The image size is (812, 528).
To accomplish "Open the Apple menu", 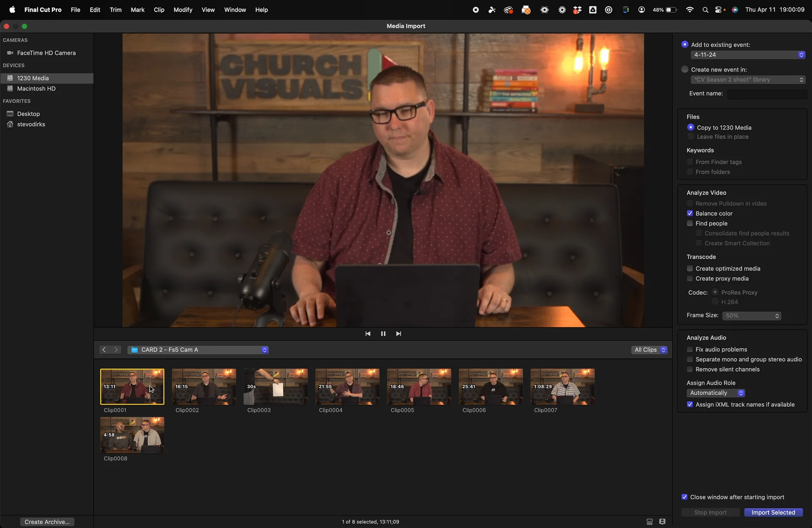I will 12,10.
